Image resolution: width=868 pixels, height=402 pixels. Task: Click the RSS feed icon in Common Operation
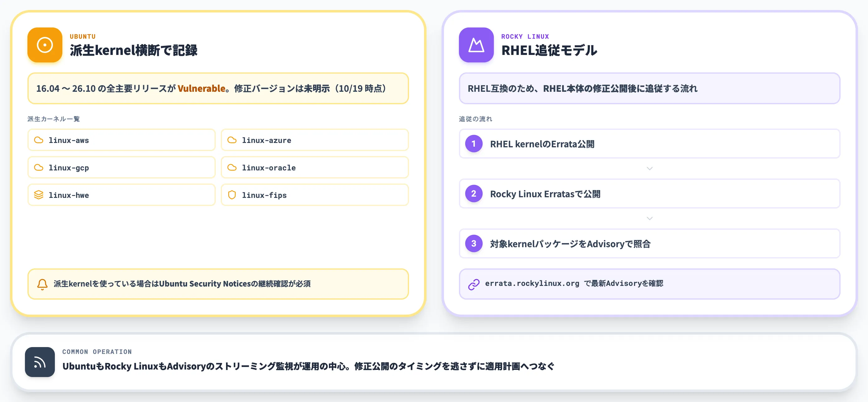click(x=40, y=362)
